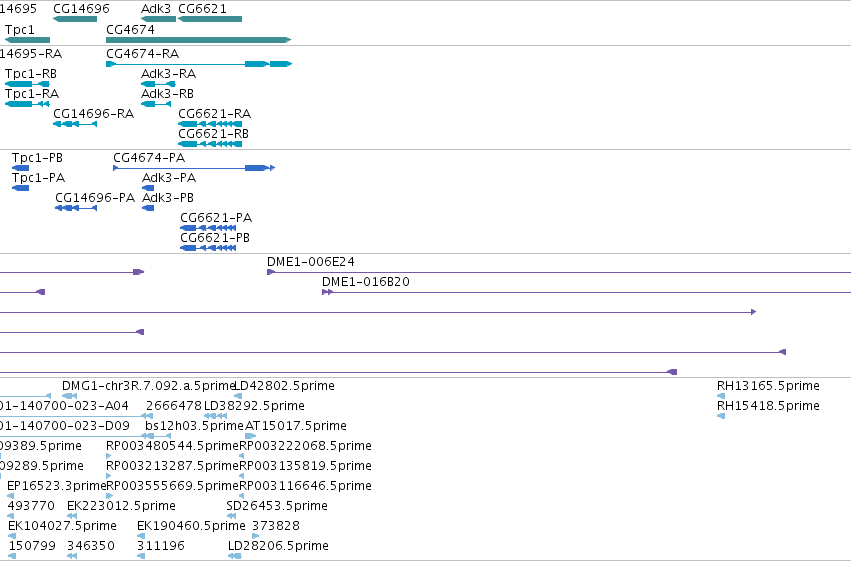Click the CG6621-PB protein label

tap(215, 238)
